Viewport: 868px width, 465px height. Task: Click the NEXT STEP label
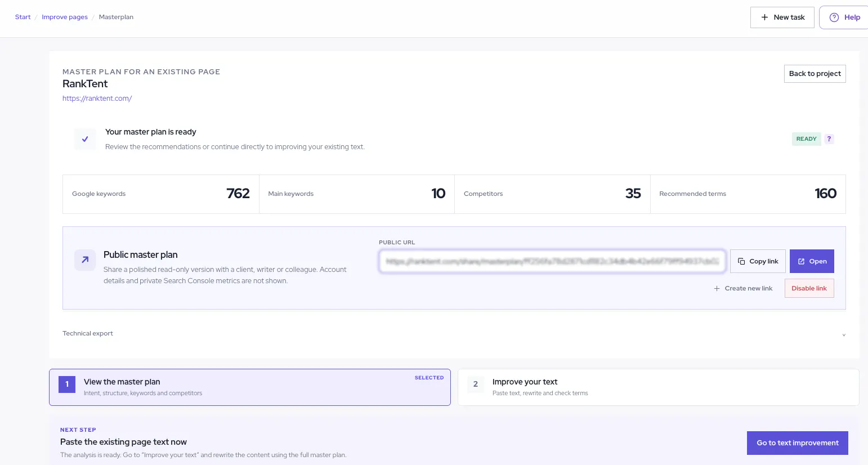coord(78,430)
